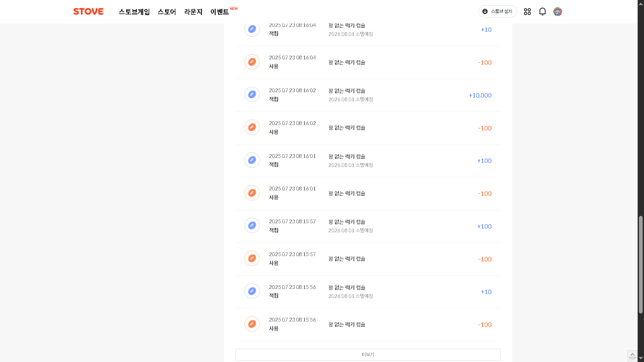
Task: Open the notification bell
Action: tap(542, 12)
